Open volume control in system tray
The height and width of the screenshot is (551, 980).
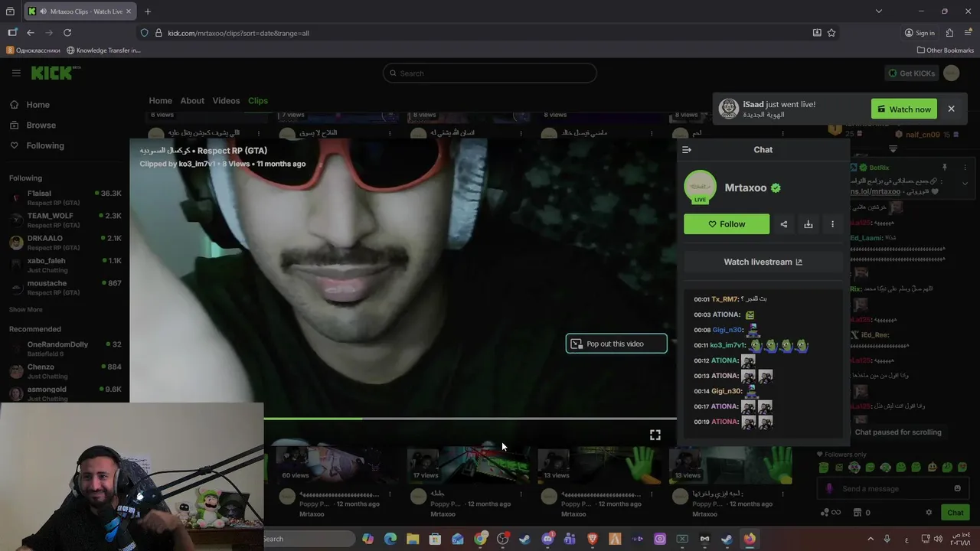click(x=940, y=539)
